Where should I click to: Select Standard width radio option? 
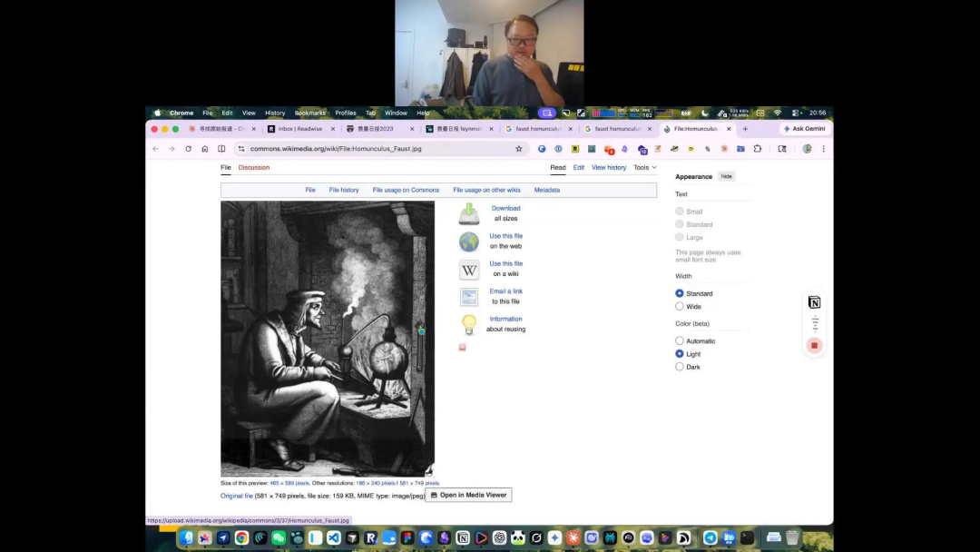tap(680, 293)
